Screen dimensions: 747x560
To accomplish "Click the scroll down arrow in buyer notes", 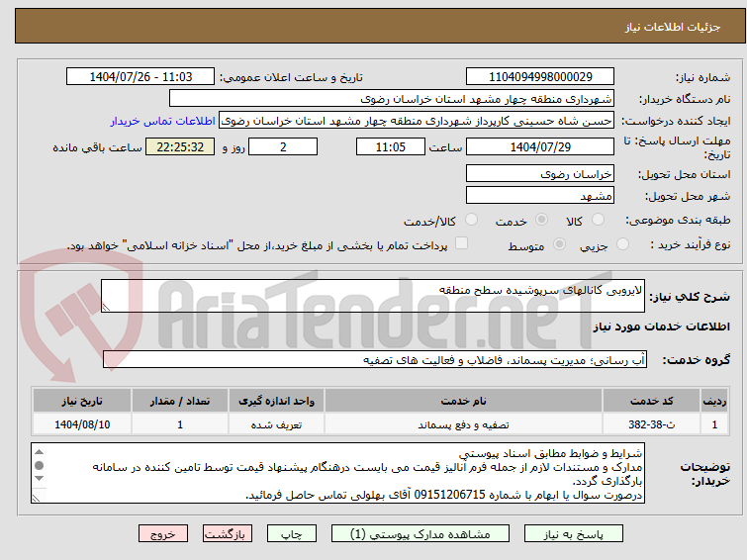I will tap(40, 479).
